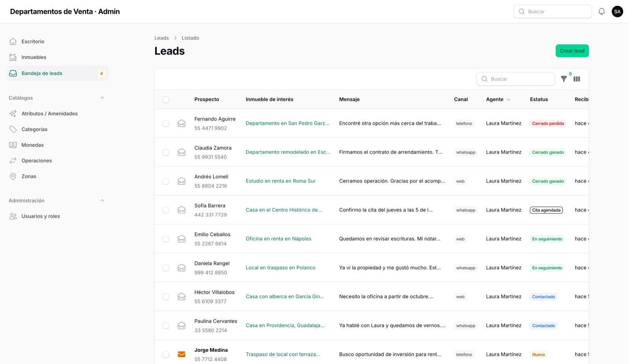Select the Sofía Barrera row checkbox
Screen dimensions: 629x364
pos(166,210)
